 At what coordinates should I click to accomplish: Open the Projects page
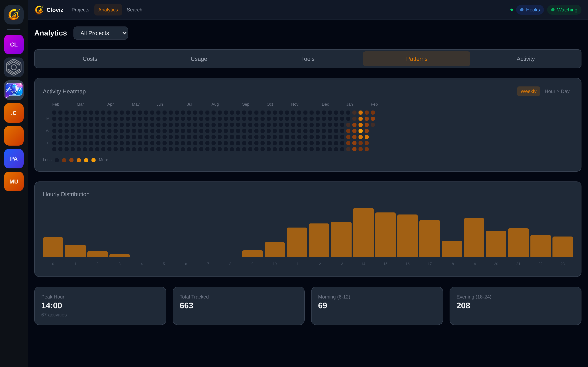tap(80, 10)
